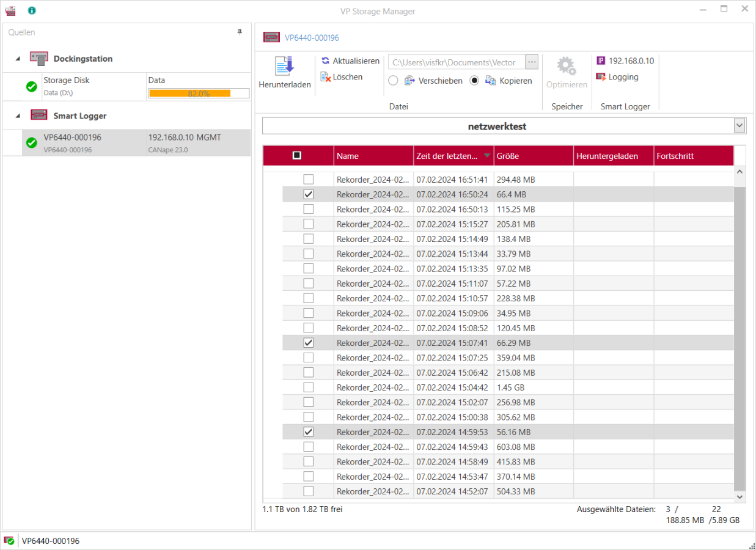The width and height of the screenshot is (756, 550).
Task: Toggle the select-all checkbox in table header
Action: 297,156
